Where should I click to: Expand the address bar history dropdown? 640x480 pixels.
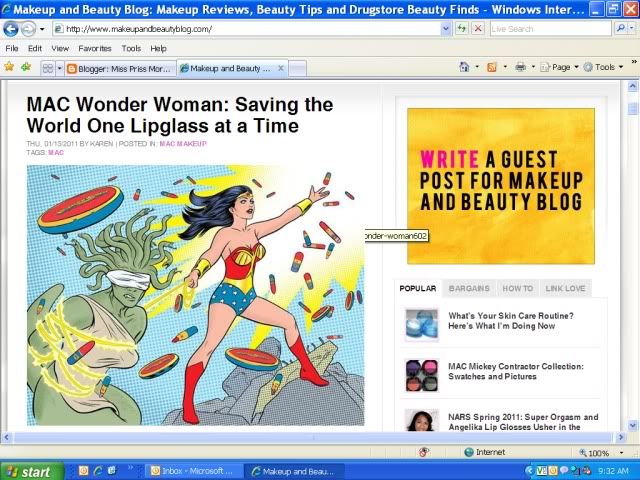coord(446,29)
